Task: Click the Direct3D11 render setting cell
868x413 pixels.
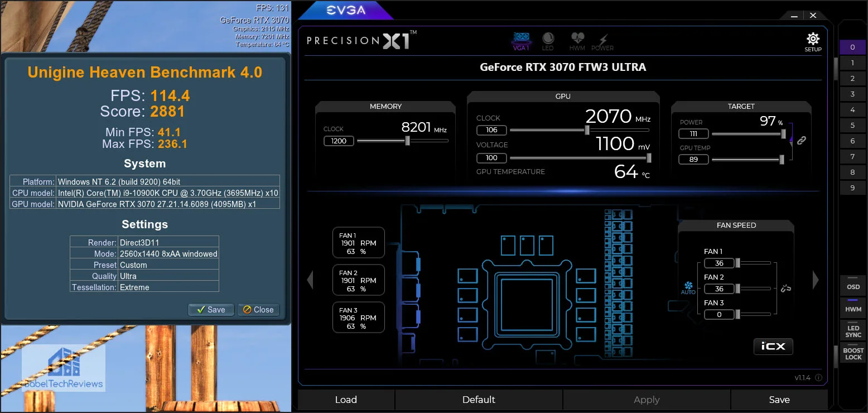Action: (x=168, y=243)
